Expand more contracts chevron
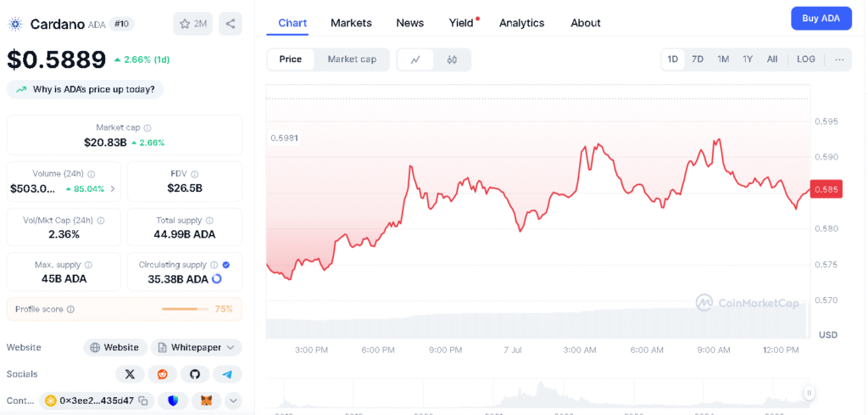The image size is (868, 415). coord(233,401)
